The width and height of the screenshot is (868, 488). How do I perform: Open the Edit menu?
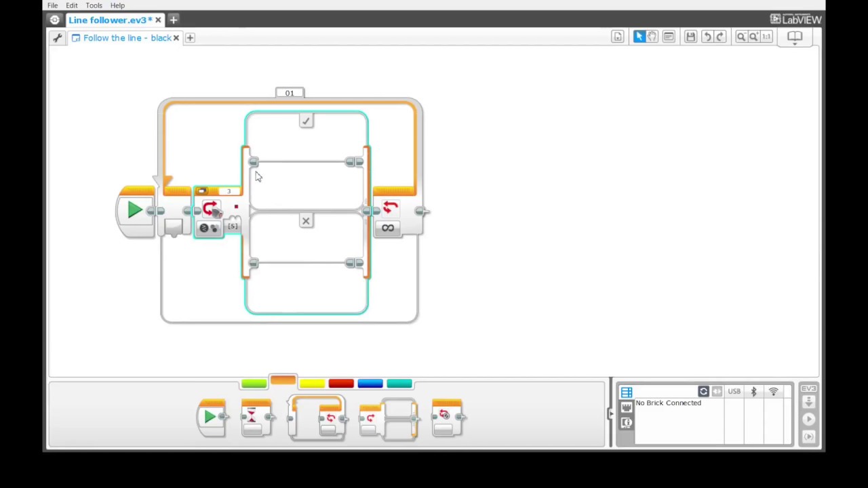pos(71,5)
